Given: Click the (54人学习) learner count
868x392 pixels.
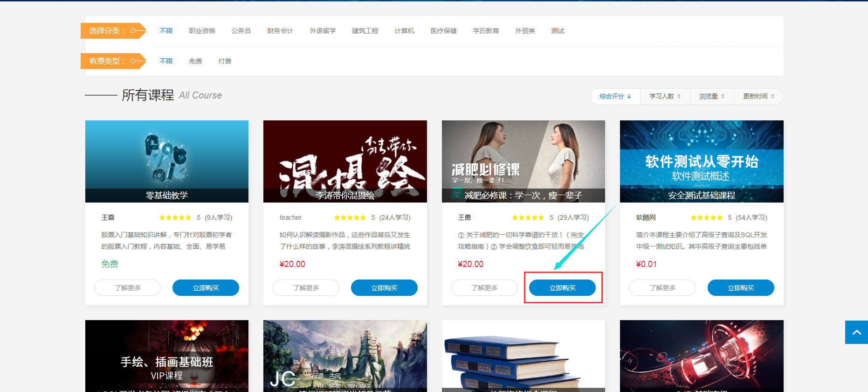Looking at the screenshot, I should click(x=751, y=217).
